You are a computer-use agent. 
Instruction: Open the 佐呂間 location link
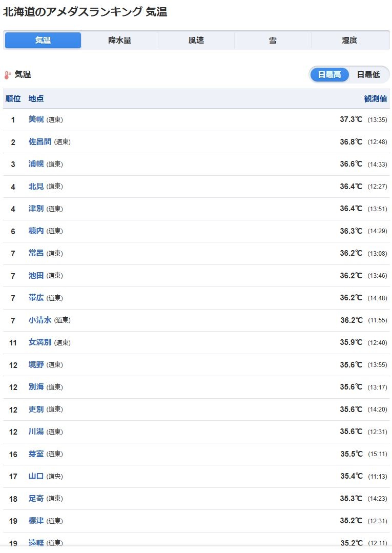(x=40, y=142)
